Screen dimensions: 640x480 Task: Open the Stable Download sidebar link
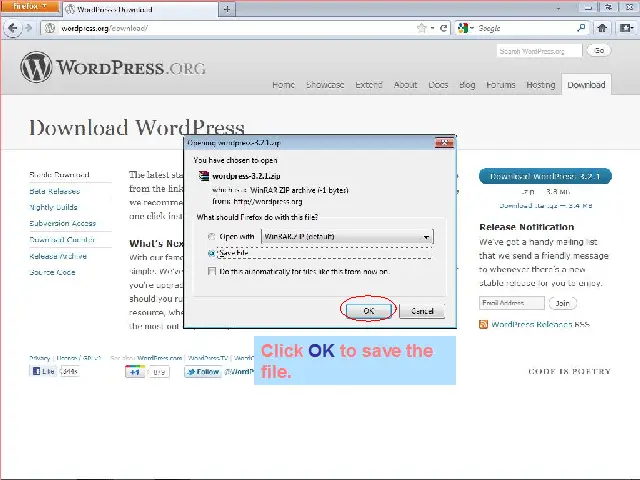click(60, 175)
